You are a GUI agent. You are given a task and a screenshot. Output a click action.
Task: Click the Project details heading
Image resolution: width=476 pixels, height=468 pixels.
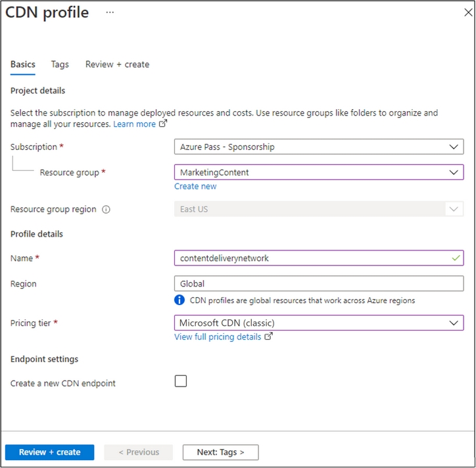(x=37, y=91)
